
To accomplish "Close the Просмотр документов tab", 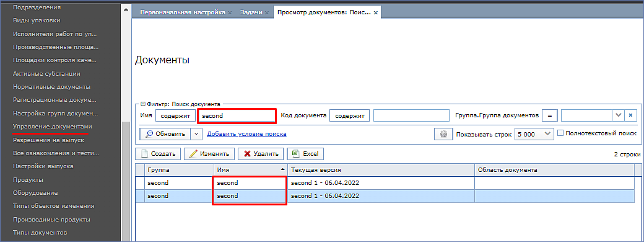I will tap(375, 12).
